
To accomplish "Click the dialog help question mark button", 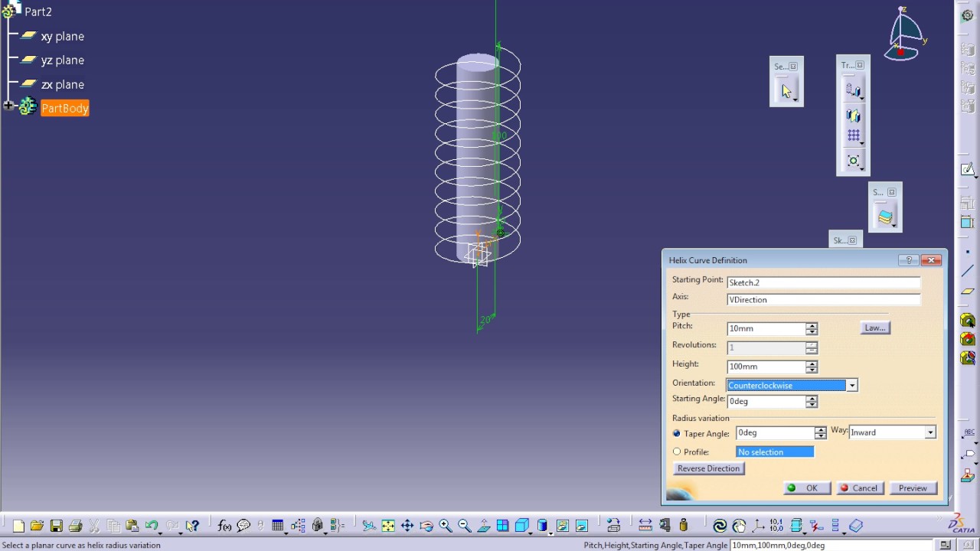I will (908, 260).
